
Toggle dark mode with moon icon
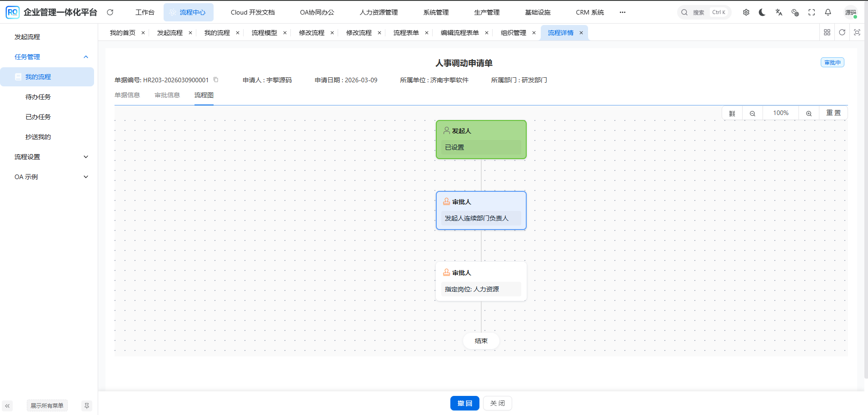click(x=763, y=12)
